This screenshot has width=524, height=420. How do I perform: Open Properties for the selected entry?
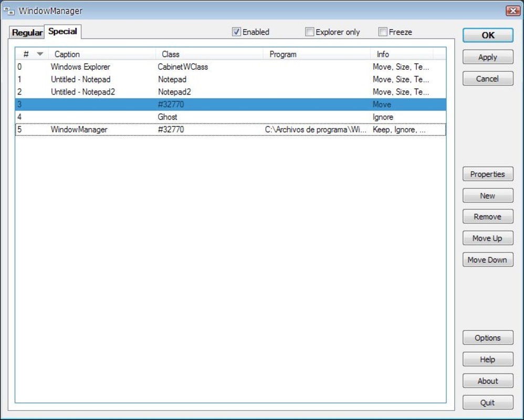[487, 174]
